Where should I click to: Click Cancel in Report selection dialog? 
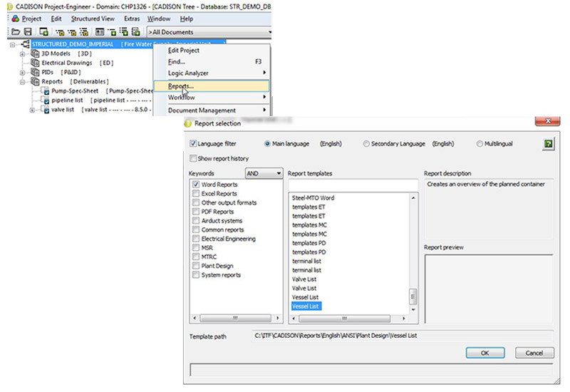(x=534, y=353)
